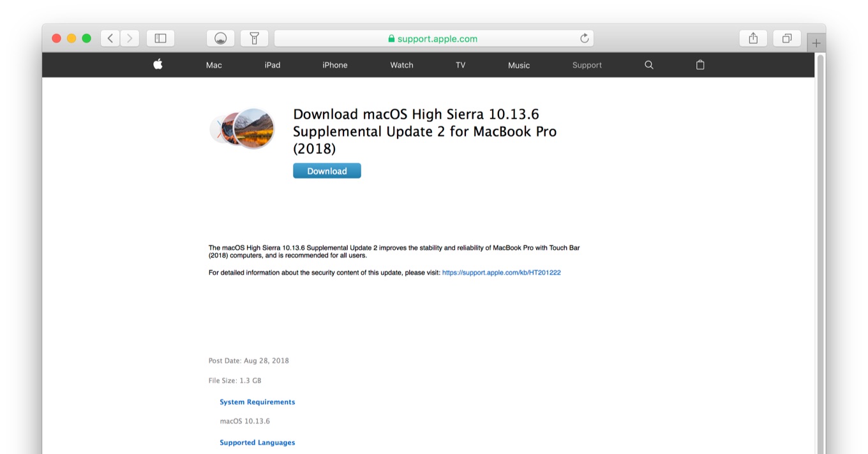The width and height of the screenshot is (868, 454).
Task: Click the flashlight-shaped extension icon
Action: [254, 38]
